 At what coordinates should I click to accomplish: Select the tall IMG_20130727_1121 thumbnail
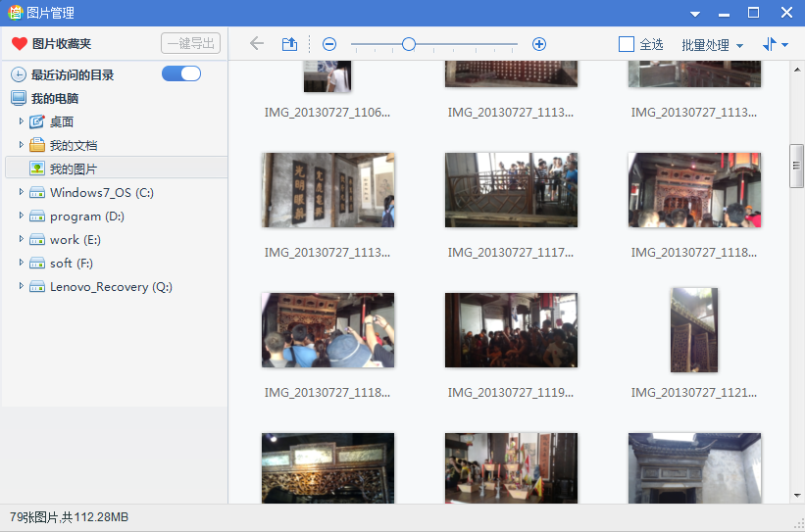(693, 330)
